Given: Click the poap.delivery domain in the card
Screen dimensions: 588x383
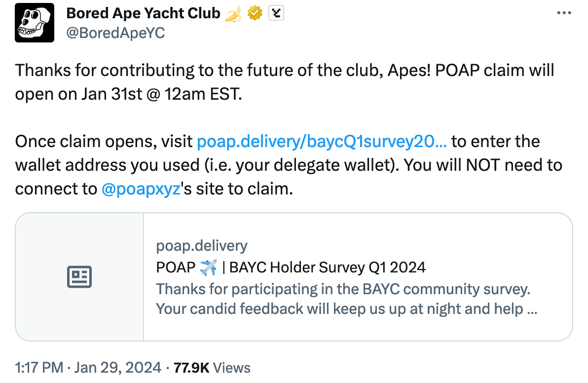Looking at the screenshot, I should tap(202, 246).
